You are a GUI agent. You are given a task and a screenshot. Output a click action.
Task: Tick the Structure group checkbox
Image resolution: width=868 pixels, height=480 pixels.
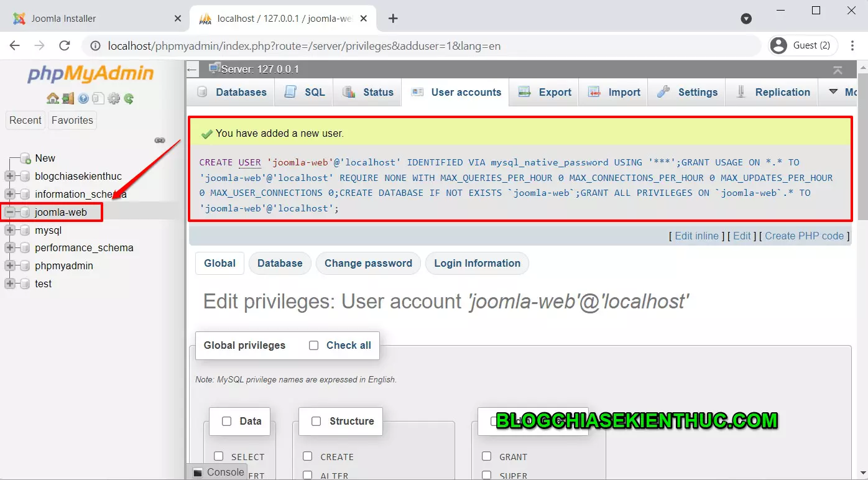[x=316, y=422]
